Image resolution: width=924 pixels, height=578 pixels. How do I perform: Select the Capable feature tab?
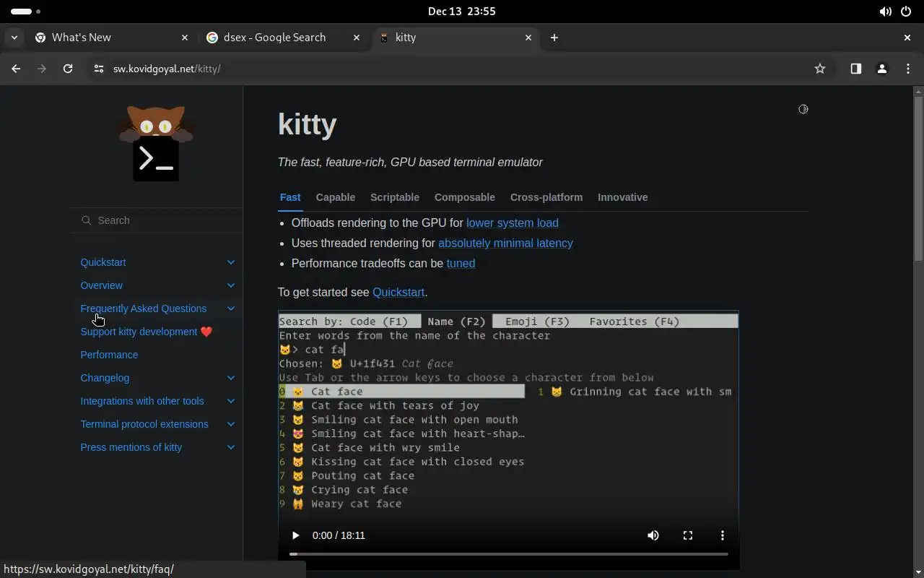coord(336,197)
